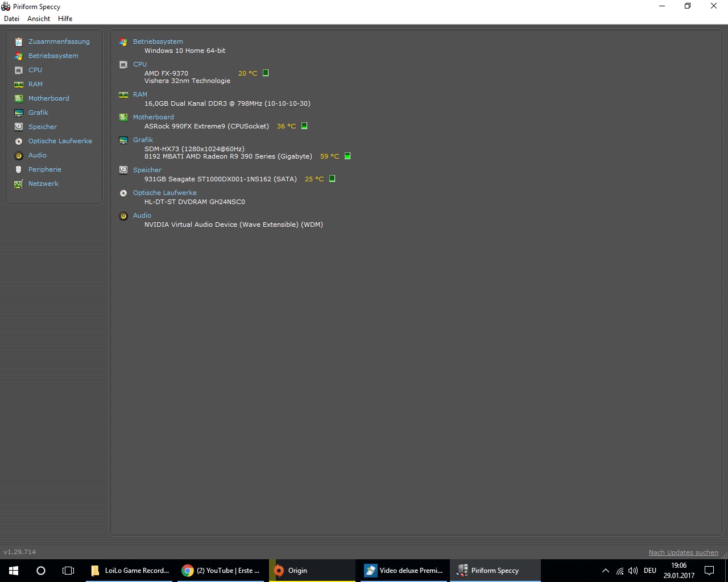The width and height of the screenshot is (728, 582).
Task: Click the AMD FX-9370 text
Action: (x=166, y=73)
